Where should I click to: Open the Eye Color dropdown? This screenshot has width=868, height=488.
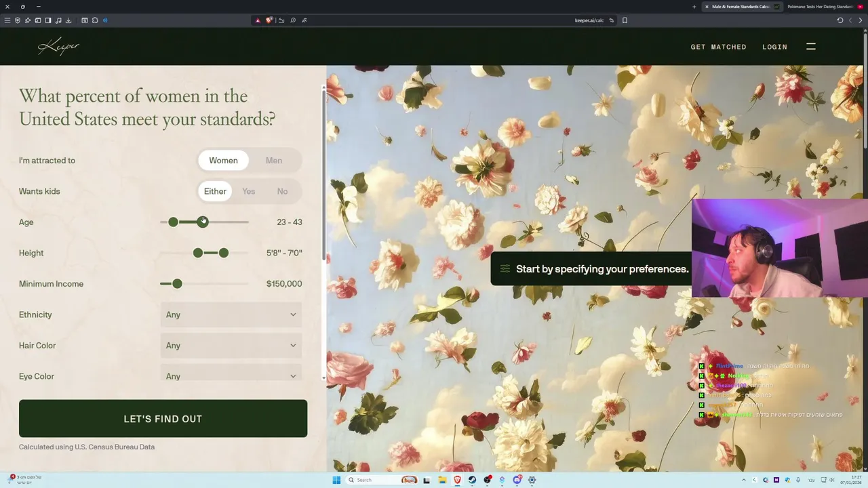click(231, 373)
